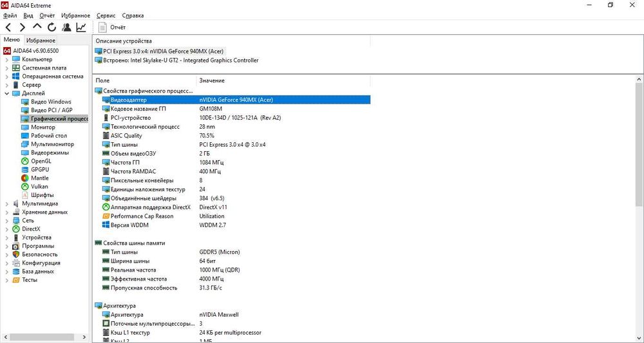Screen dimensions: 644x343
Task: Click the Отчёт report document icon
Action: (x=102, y=28)
